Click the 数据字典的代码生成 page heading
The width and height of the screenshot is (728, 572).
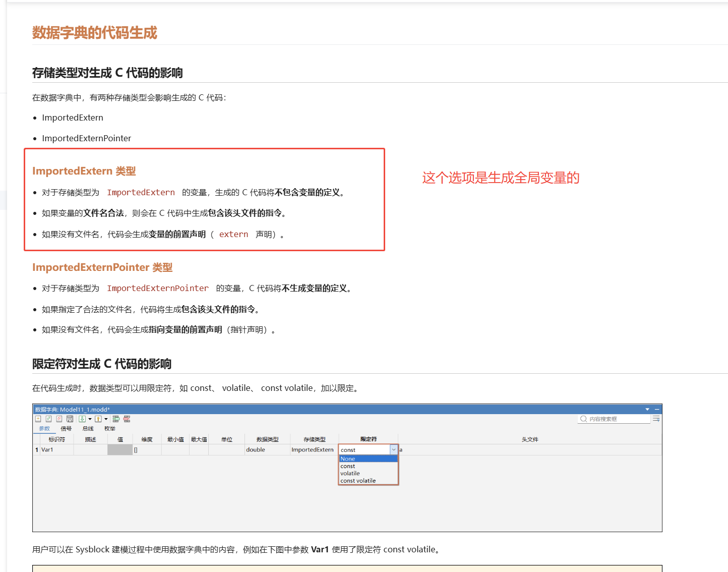[95, 33]
